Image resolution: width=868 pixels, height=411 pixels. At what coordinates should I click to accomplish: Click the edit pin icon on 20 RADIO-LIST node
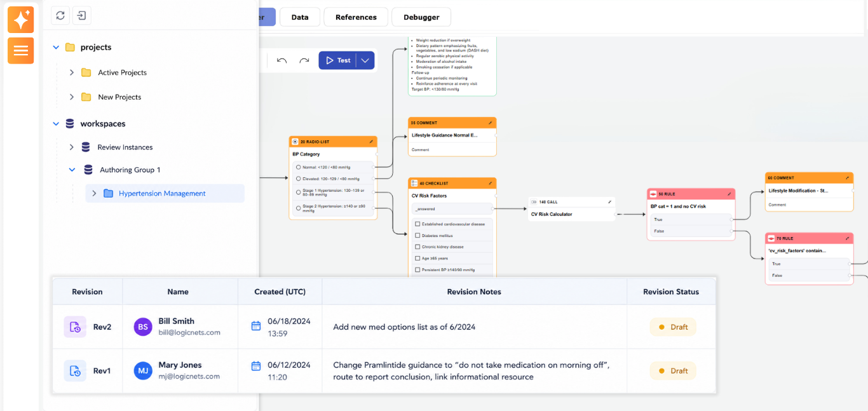[372, 141]
